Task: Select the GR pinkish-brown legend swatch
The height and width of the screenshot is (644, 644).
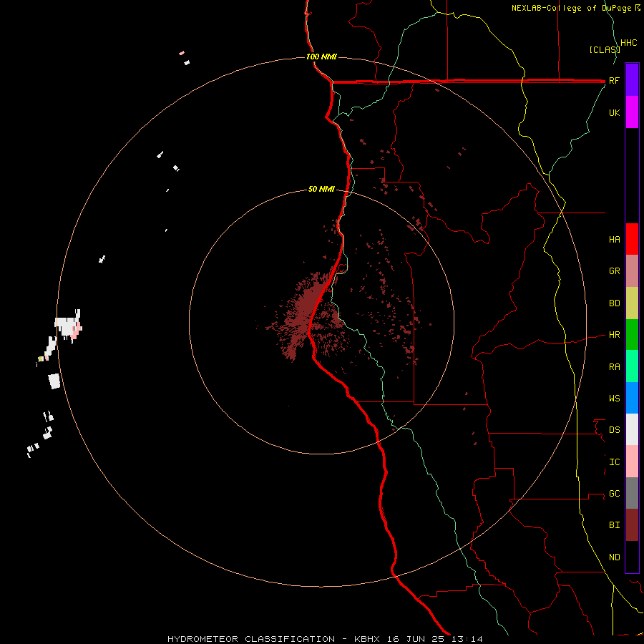Action: point(632,270)
